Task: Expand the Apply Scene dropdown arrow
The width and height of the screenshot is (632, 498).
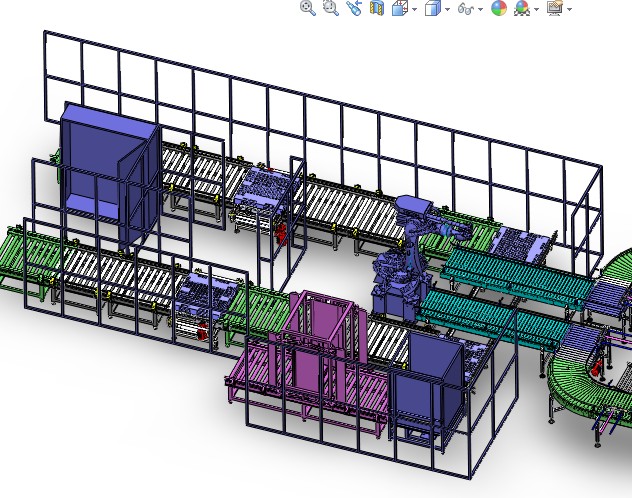Action: [x=536, y=9]
